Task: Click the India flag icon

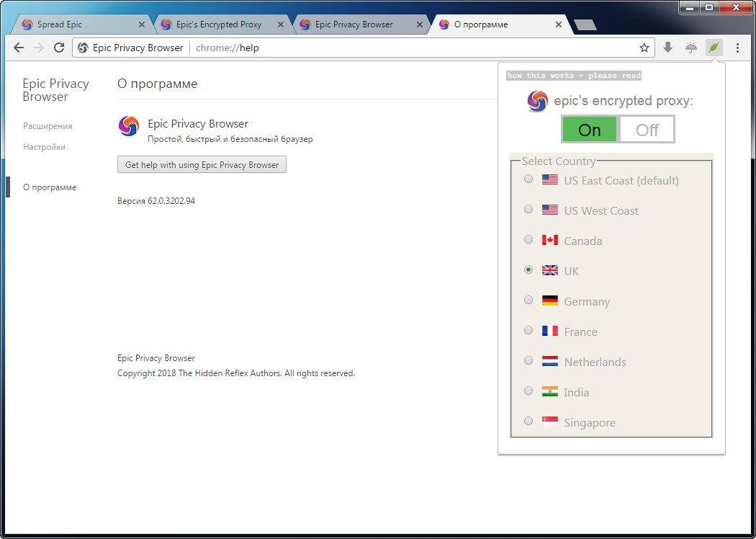Action: coord(549,391)
